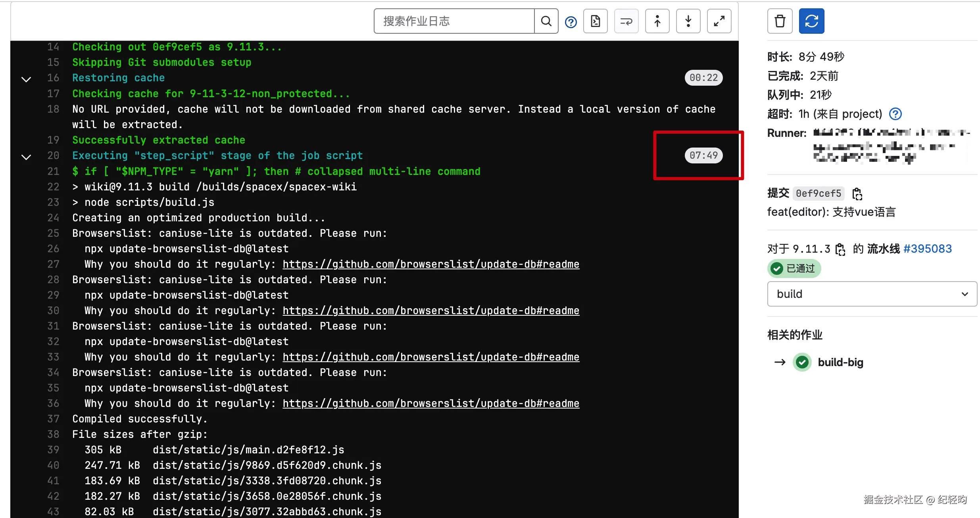This screenshot has width=980, height=518.
Task: Retry the job with blue refresh button
Action: [811, 21]
